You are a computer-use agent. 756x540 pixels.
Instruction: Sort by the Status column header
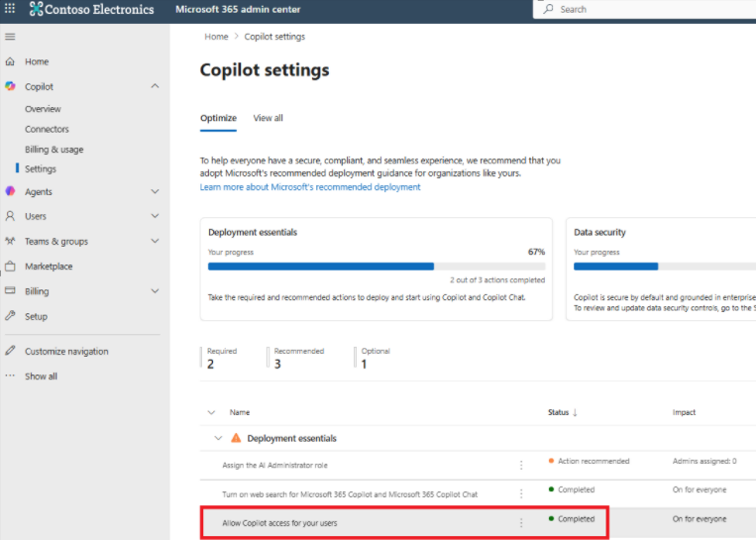click(558, 413)
